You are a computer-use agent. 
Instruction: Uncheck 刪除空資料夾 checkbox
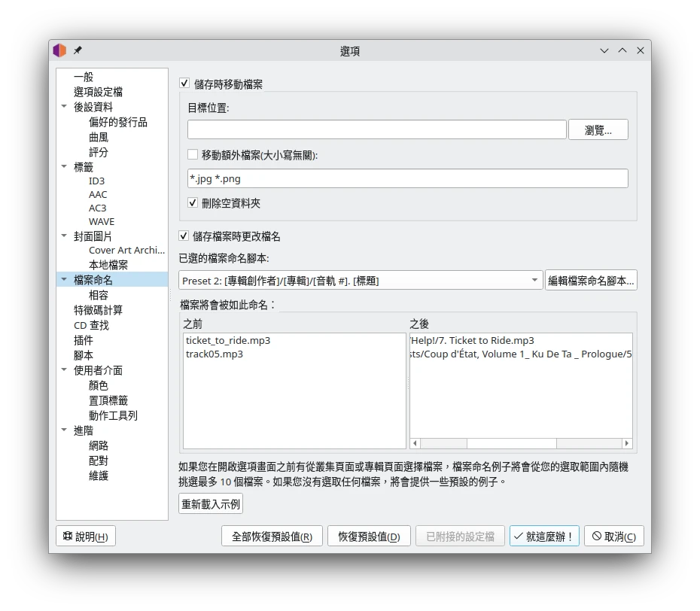click(193, 203)
